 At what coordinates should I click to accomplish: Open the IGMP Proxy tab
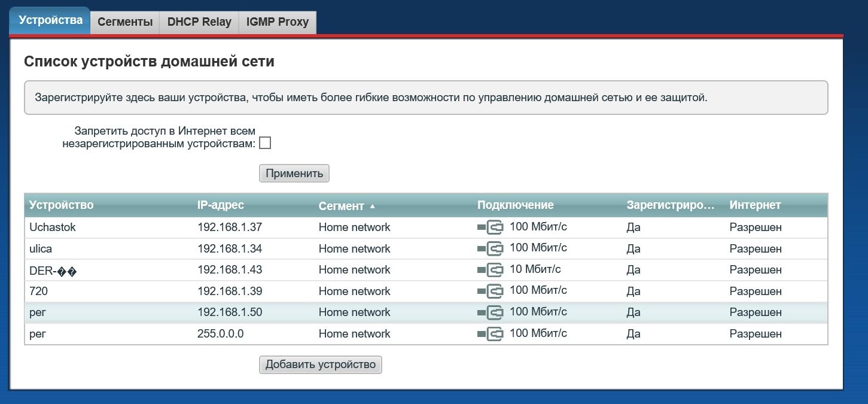click(278, 22)
